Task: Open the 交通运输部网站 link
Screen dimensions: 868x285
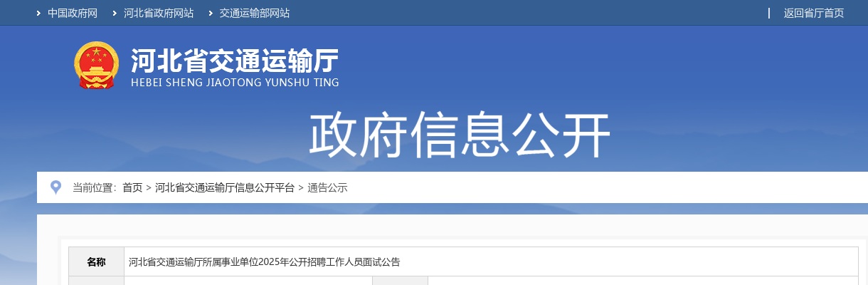Action: [255, 14]
